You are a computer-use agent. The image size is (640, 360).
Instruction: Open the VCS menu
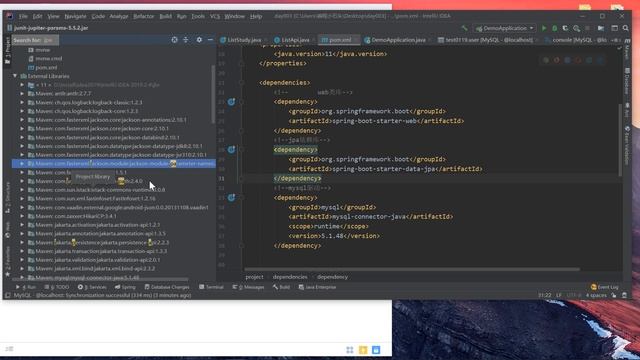click(x=215, y=16)
